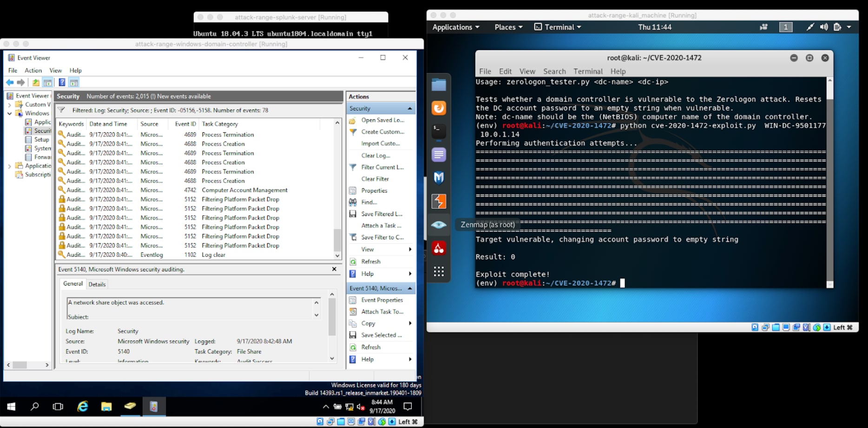Collapse the Security section in Actions pane
The width and height of the screenshot is (868, 428).
(410, 108)
